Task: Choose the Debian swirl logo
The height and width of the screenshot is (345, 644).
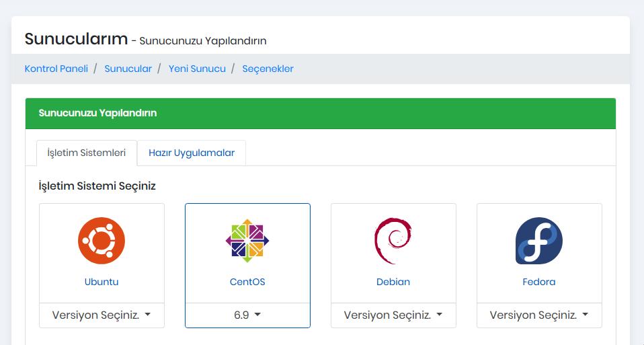Action: tap(393, 241)
